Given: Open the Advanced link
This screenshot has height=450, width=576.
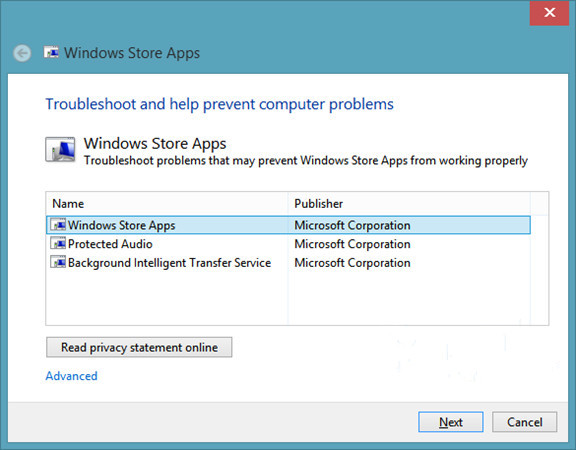Looking at the screenshot, I should click(x=72, y=376).
